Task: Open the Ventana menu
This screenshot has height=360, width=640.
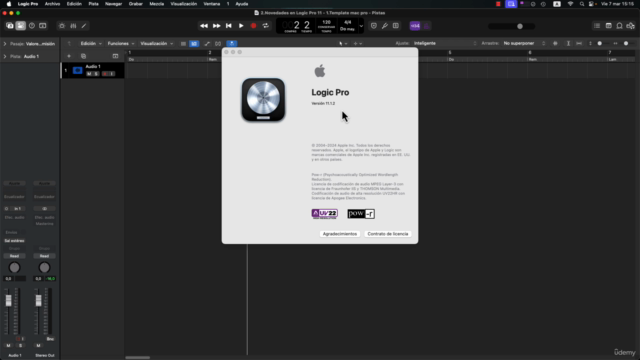Action: (211, 4)
